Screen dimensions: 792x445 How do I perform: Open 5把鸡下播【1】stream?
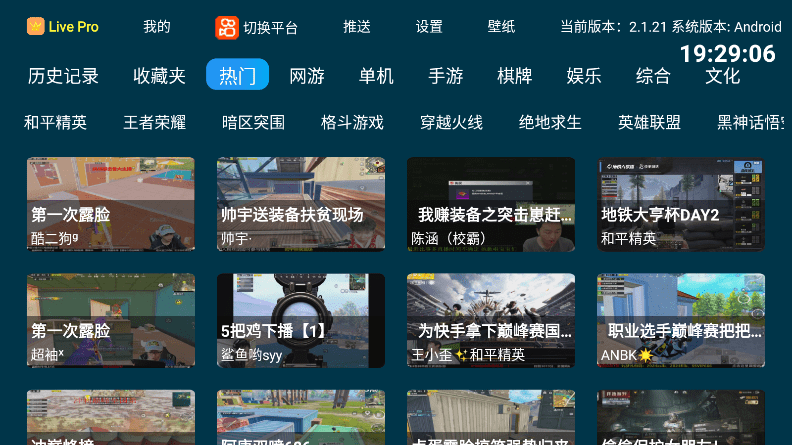(x=301, y=320)
